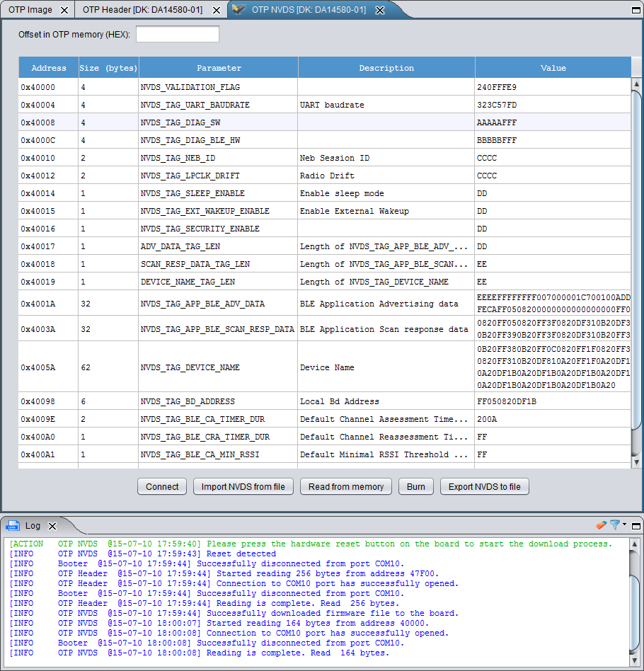This screenshot has width=644, height=671.
Task: Click the Log panel scrollbar thumb
Action: (x=636, y=614)
